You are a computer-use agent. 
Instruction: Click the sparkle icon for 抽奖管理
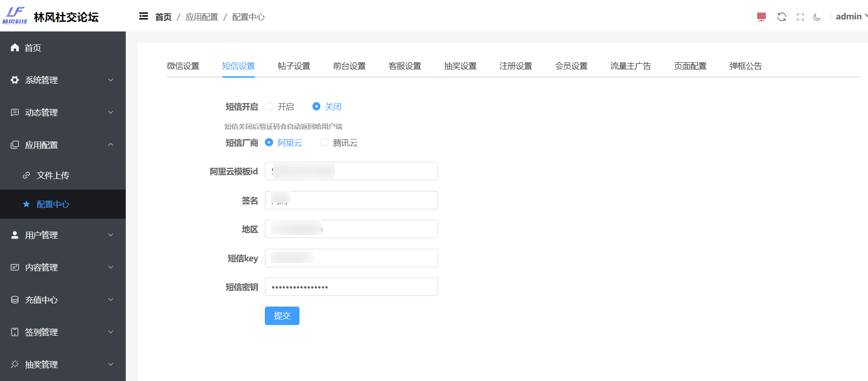[15, 364]
